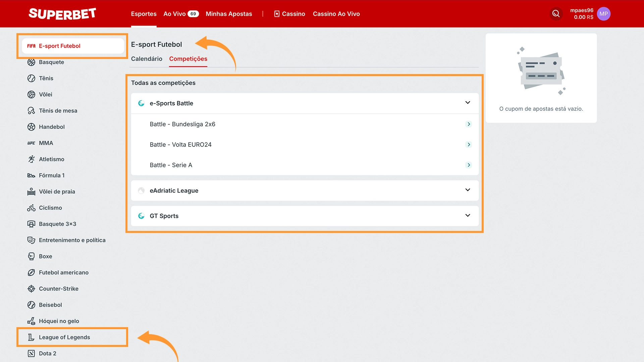Click the Basquete 3×3 hoop icon

[31, 224]
